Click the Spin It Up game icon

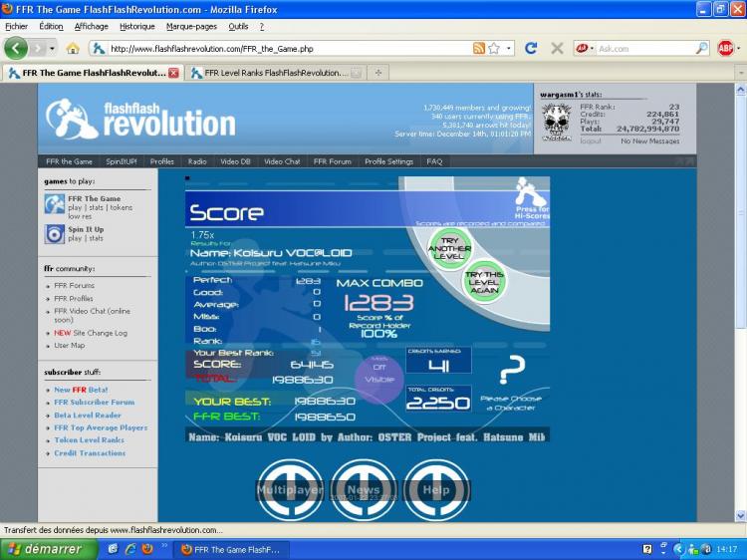tap(54, 234)
